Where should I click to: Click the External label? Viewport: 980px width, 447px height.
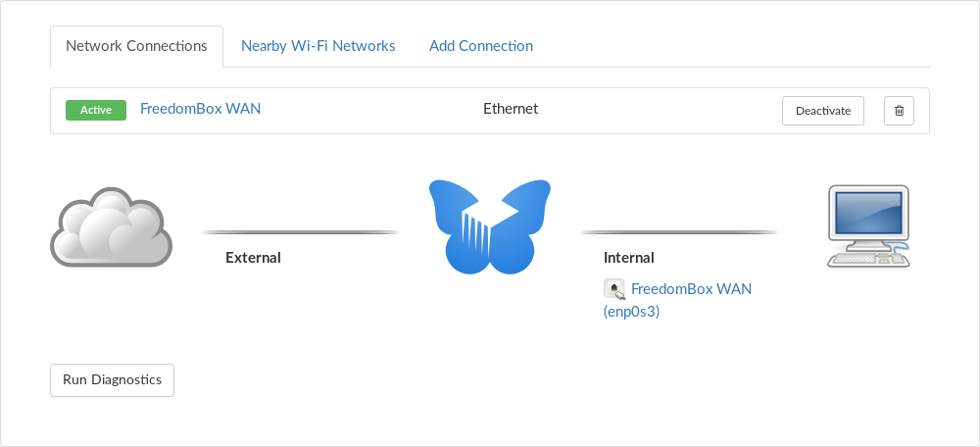click(x=253, y=258)
